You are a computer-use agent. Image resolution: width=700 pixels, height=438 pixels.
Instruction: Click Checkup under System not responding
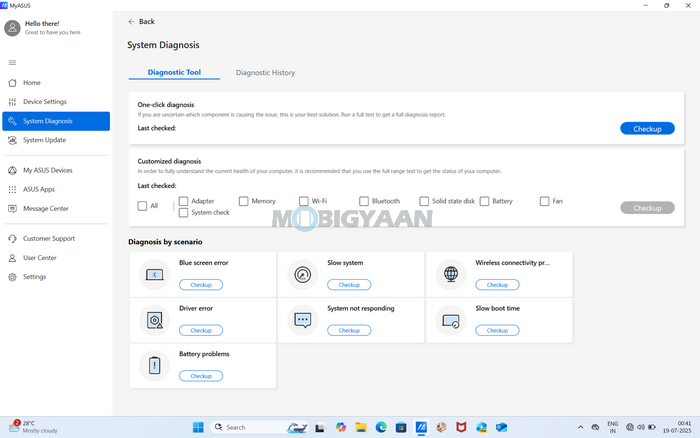tap(349, 330)
